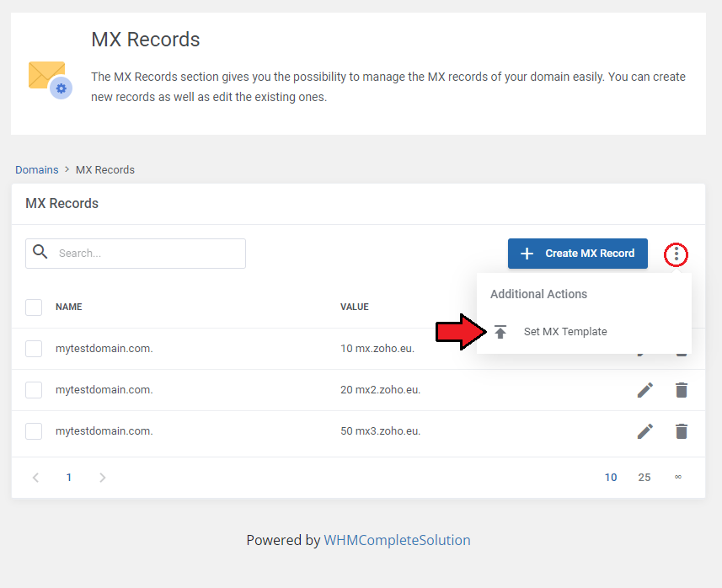The image size is (722, 588).
Task: Click the 10 mx.zoho.eu. value cell
Action: point(377,349)
